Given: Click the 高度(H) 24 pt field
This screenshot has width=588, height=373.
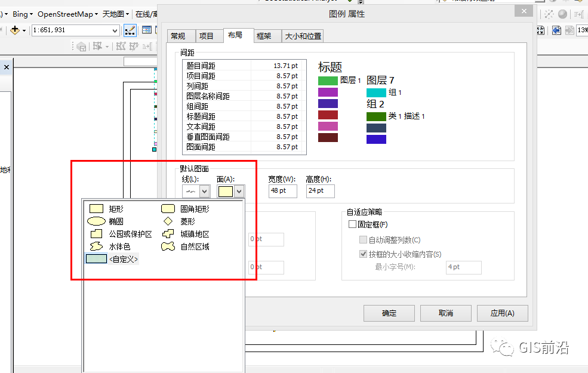Looking at the screenshot, I should 320,191.
